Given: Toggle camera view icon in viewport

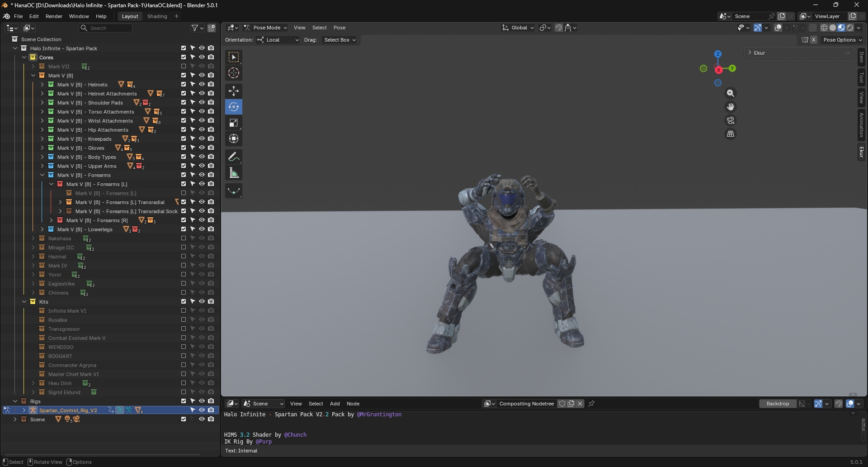Looking at the screenshot, I should point(731,120).
